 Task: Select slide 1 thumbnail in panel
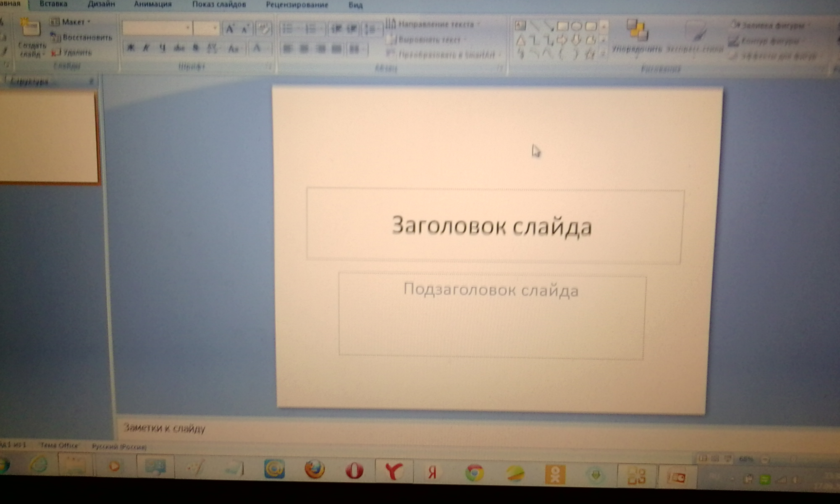(49, 138)
